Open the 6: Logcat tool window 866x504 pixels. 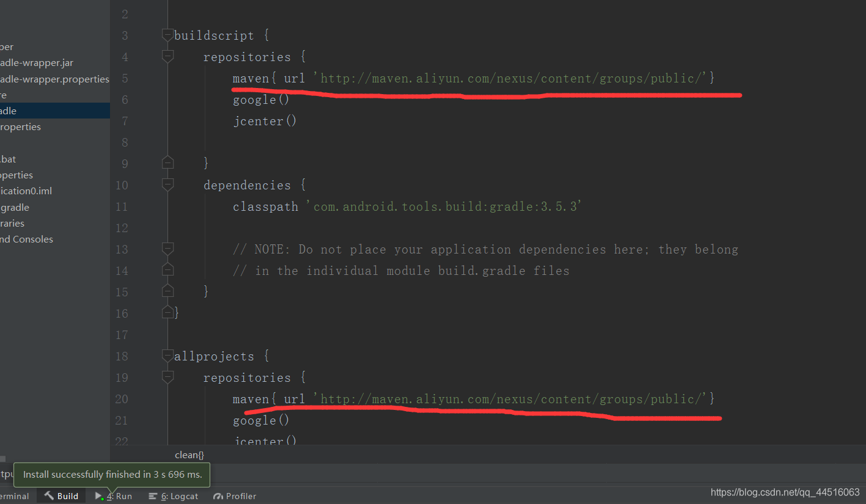point(174,496)
